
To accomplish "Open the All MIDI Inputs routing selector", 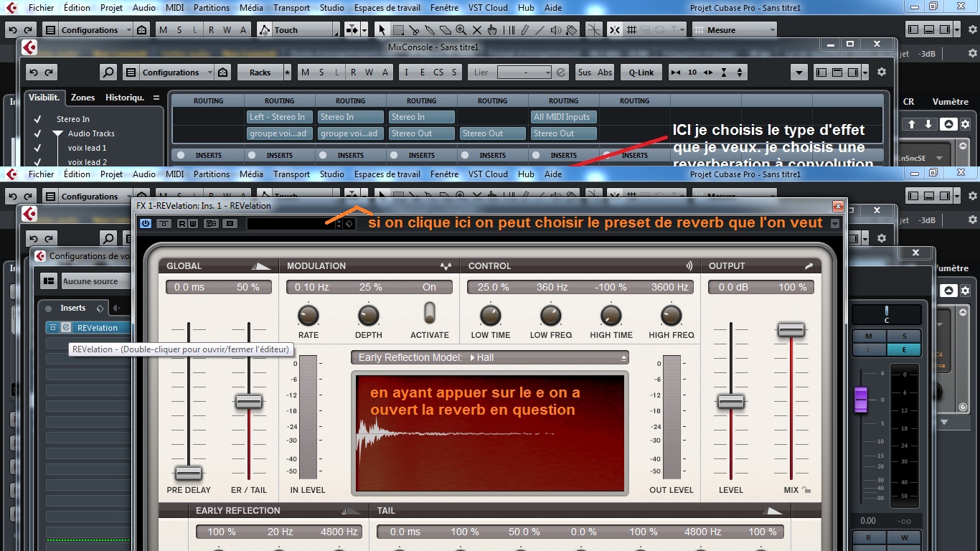I will point(564,117).
